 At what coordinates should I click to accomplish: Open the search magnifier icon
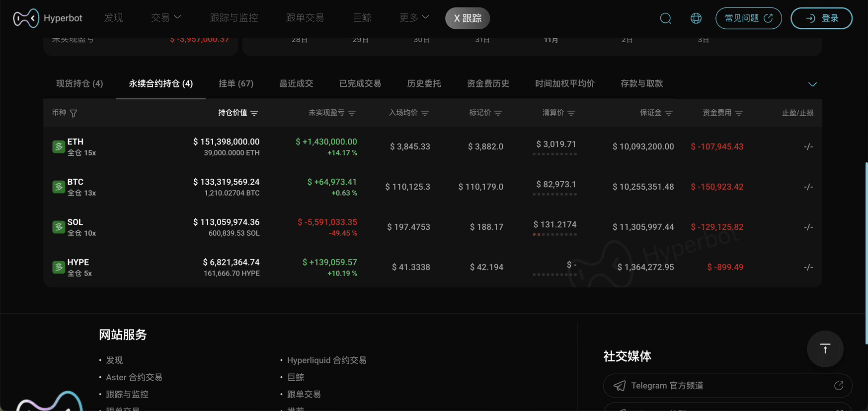[x=665, y=18]
